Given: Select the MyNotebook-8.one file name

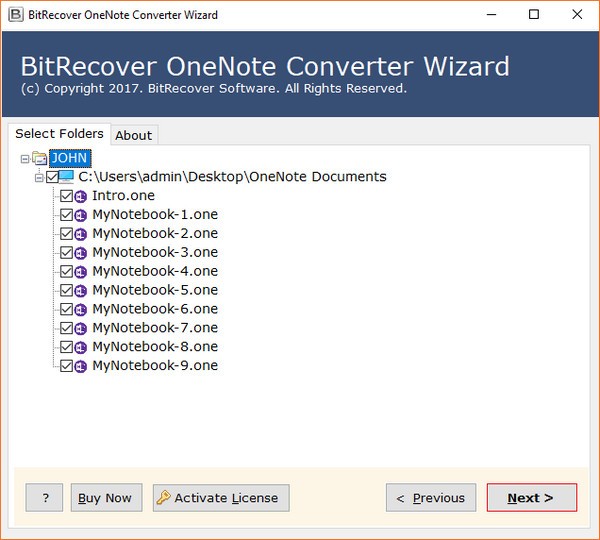Looking at the screenshot, I should coord(155,346).
